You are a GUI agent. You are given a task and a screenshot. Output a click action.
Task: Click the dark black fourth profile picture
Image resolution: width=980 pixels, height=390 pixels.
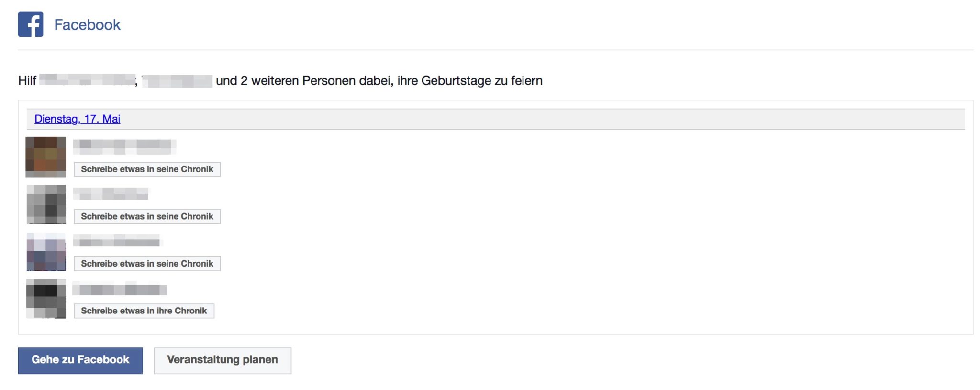[x=46, y=299]
